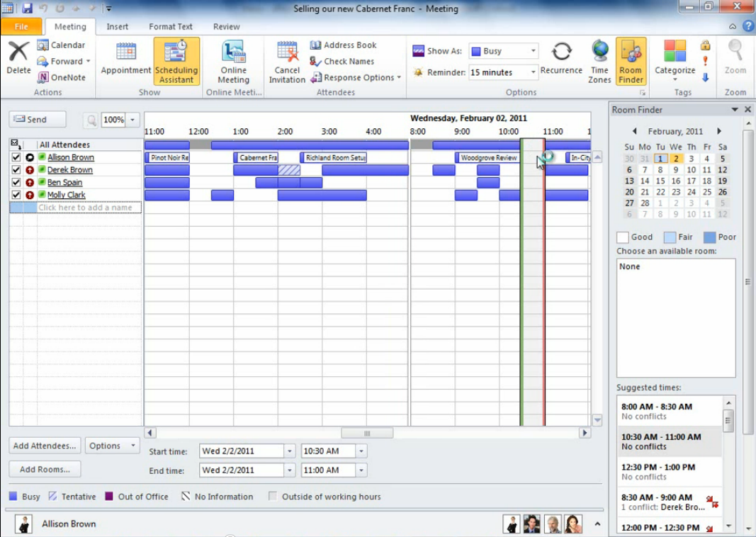Show Time Zones
The width and height of the screenshot is (756, 537).
point(600,61)
